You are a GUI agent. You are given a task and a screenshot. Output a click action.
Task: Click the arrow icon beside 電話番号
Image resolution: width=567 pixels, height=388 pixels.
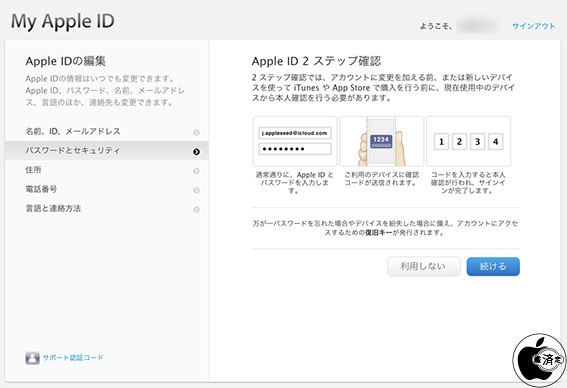click(196, 190)
